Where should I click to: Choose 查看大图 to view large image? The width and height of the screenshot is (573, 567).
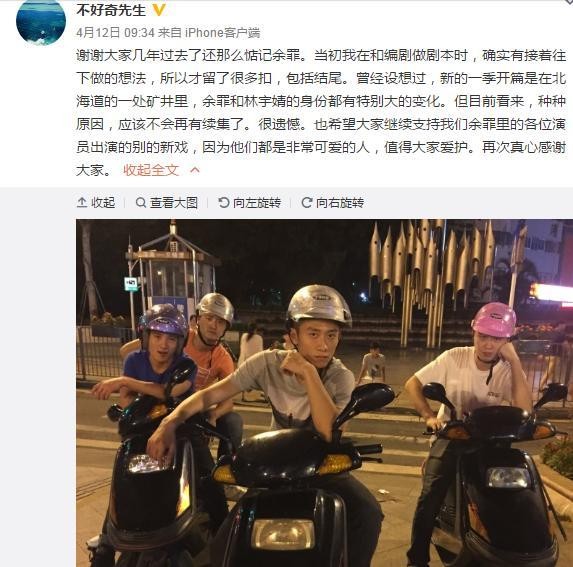174,202
